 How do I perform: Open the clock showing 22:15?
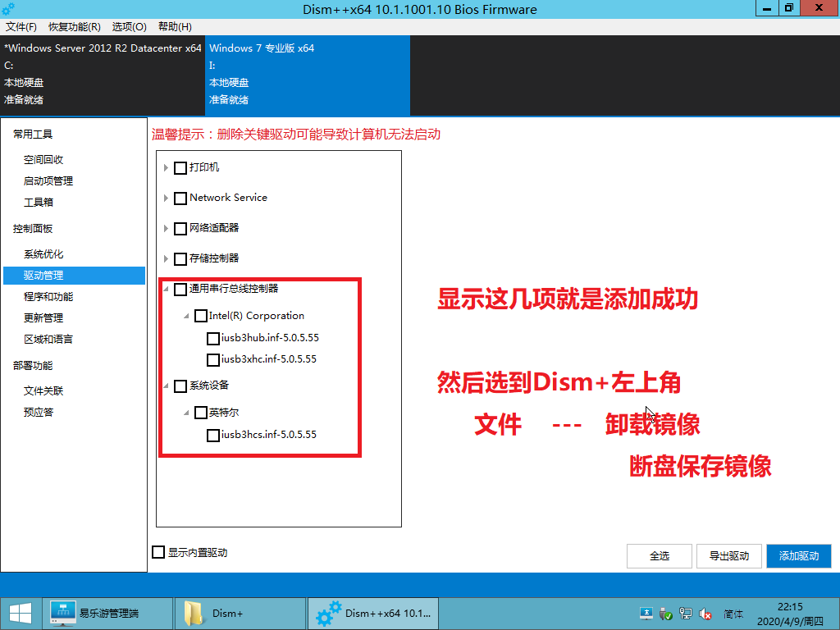click(790, 614)
